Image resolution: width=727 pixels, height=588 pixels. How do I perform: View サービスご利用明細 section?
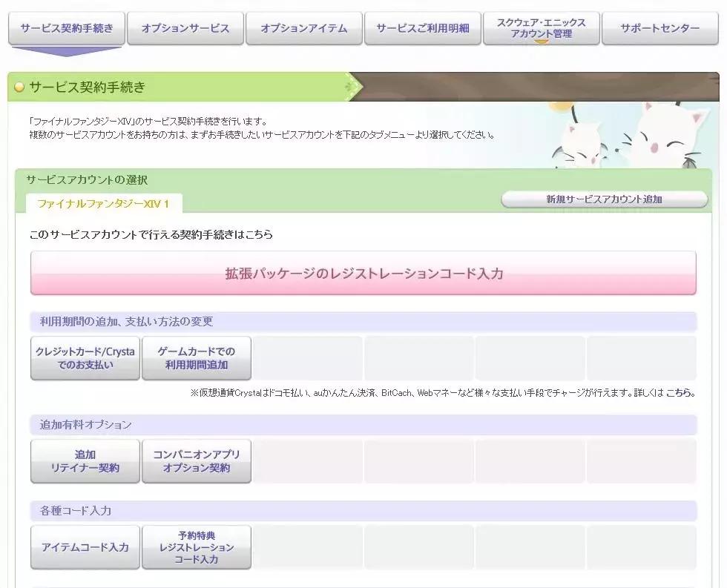point(422,28)
